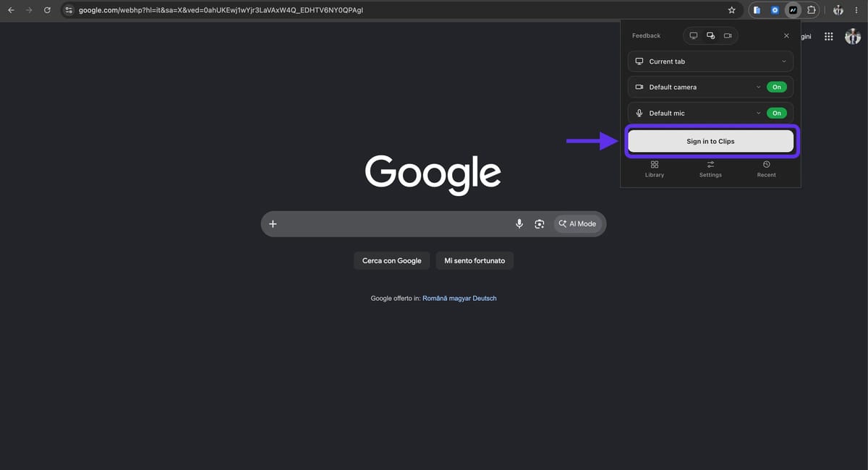Open the Library tab in Clips
Viewport: 868px width, 470px height.
point(654,169)
